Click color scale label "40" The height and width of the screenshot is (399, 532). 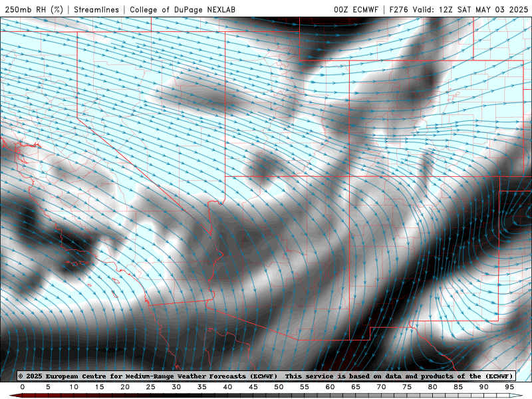227,387
